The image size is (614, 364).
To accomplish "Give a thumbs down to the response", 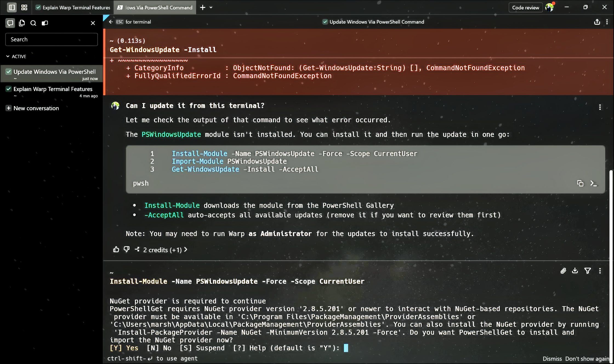I will click(x=127, y=249).
